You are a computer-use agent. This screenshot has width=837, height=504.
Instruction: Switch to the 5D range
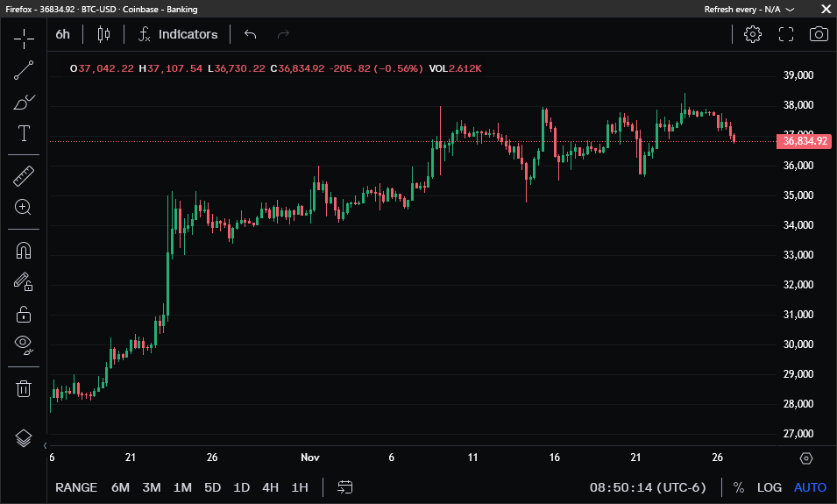(212, 487)
